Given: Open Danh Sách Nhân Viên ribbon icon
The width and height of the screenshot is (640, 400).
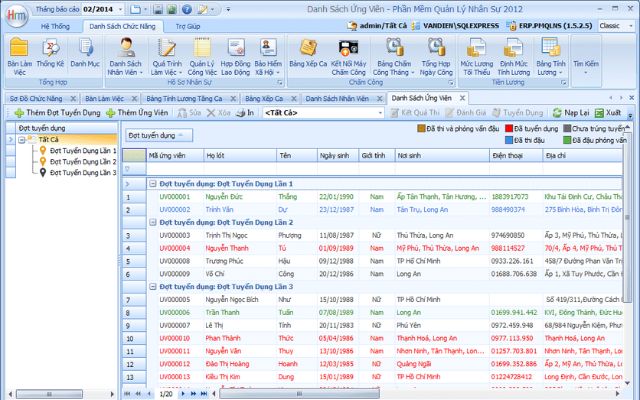Looking at the screenshot, I should coord(125,56).
